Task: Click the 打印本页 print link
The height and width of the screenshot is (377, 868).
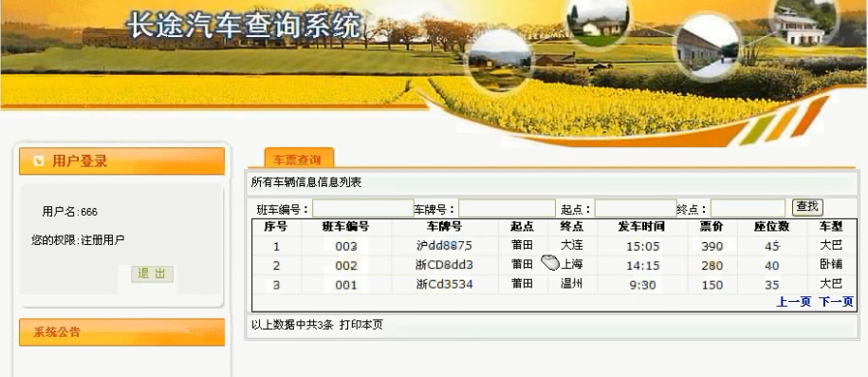Action: (360, 325)
